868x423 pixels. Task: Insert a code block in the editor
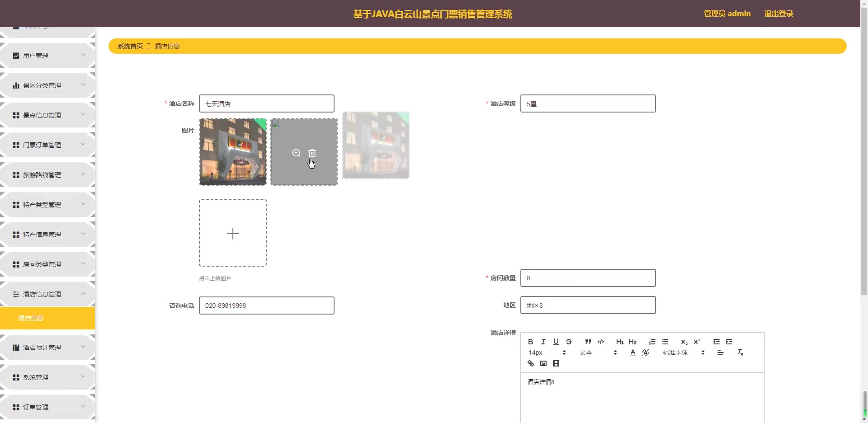(601, 342)
